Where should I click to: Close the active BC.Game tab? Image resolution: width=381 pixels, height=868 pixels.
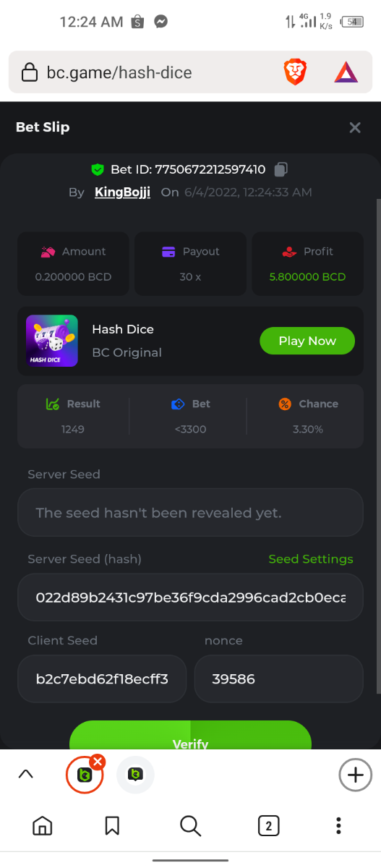coord(98,762)
